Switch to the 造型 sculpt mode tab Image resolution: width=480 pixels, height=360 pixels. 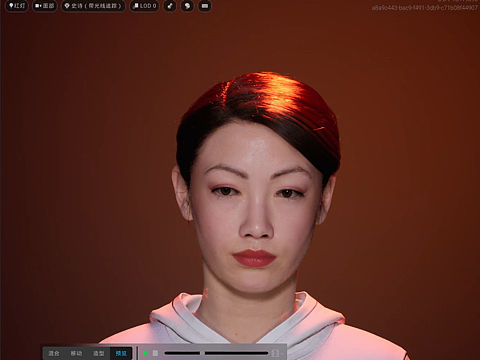(x=98, y=353)
